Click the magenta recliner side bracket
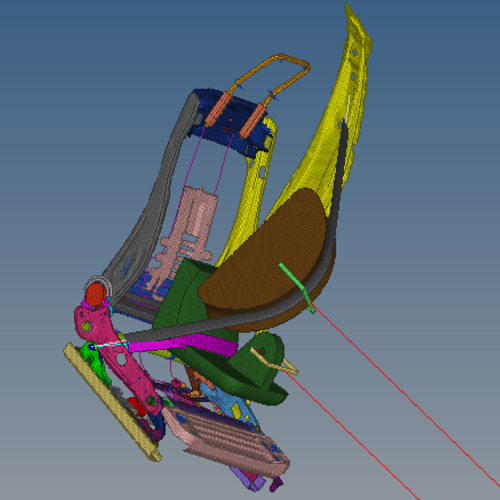 pyautogui.click(x=113, y=353)
